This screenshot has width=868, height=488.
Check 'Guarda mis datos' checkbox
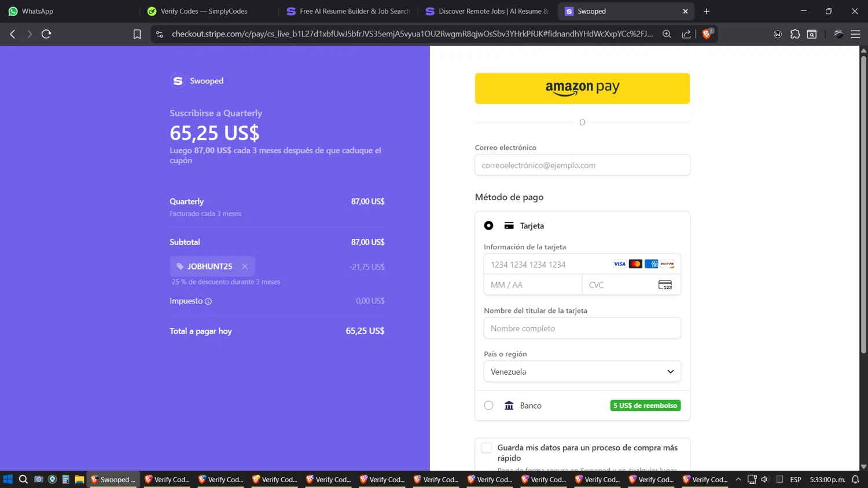(x=487, y=448)
